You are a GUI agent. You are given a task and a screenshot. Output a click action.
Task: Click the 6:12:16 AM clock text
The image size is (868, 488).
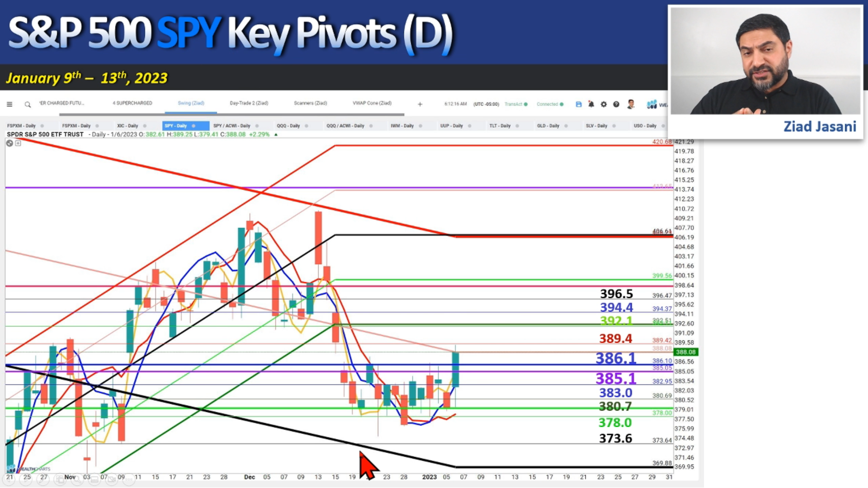(x=455, y=104)
